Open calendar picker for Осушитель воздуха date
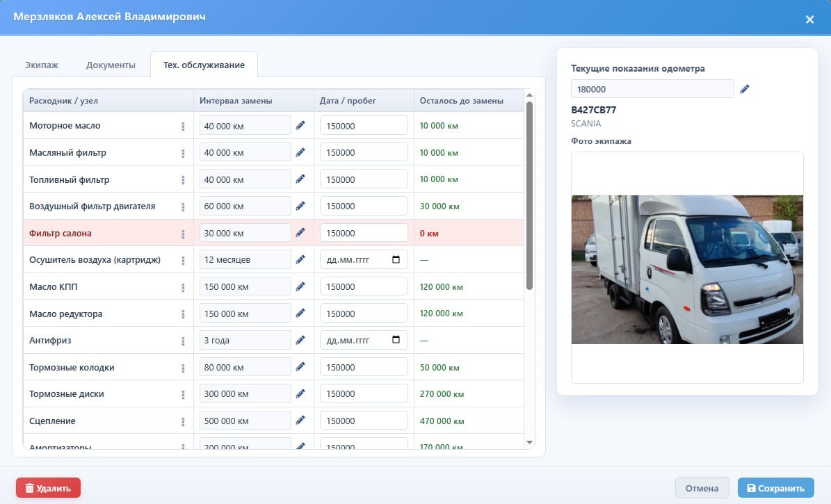Image resolution: width=831 pixels, height=504 pixels. 396,260
